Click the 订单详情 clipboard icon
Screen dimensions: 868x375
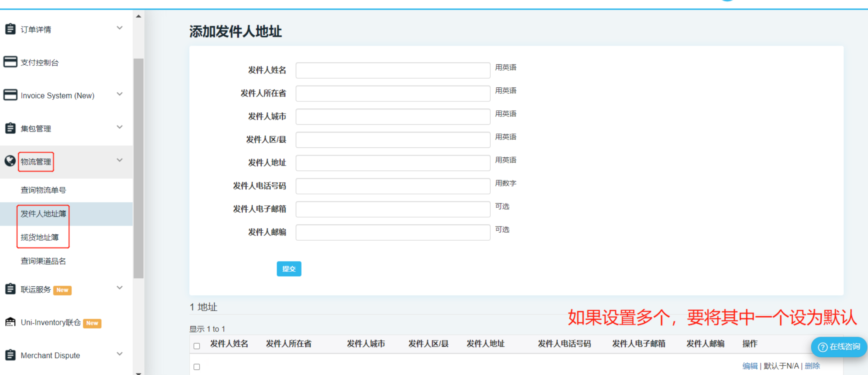(10, 29)
